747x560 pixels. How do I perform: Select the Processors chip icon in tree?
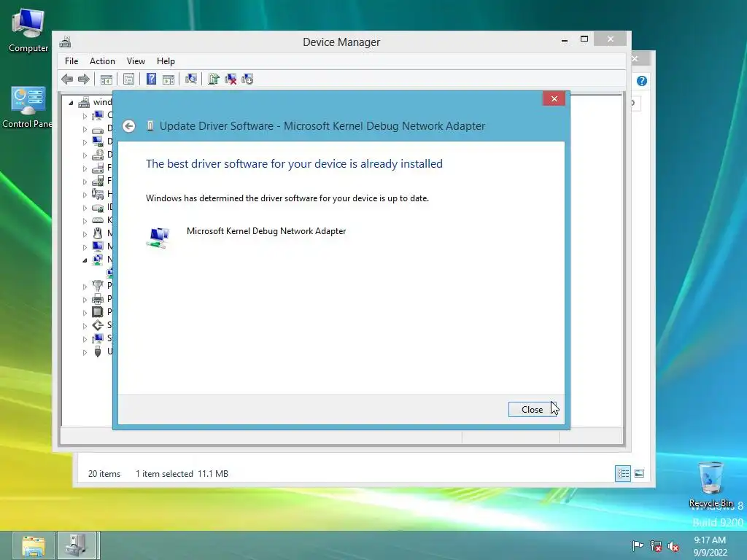[x=98, y=312]
